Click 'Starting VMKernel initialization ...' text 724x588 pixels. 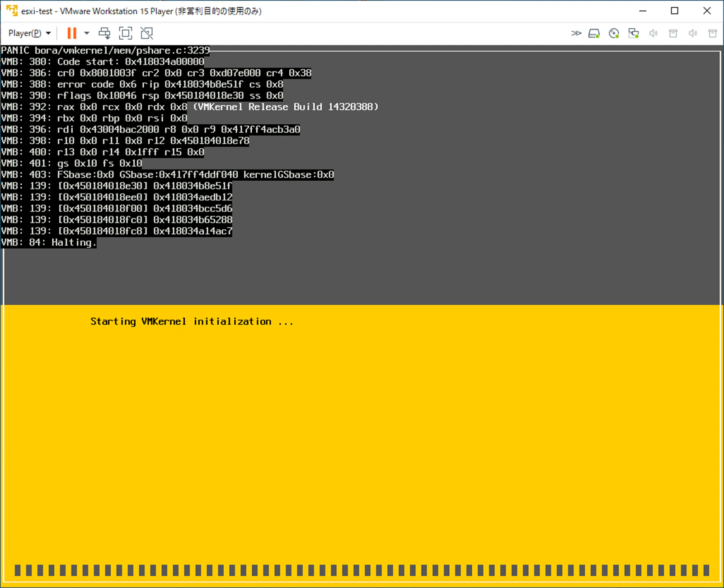pos(192,321)
